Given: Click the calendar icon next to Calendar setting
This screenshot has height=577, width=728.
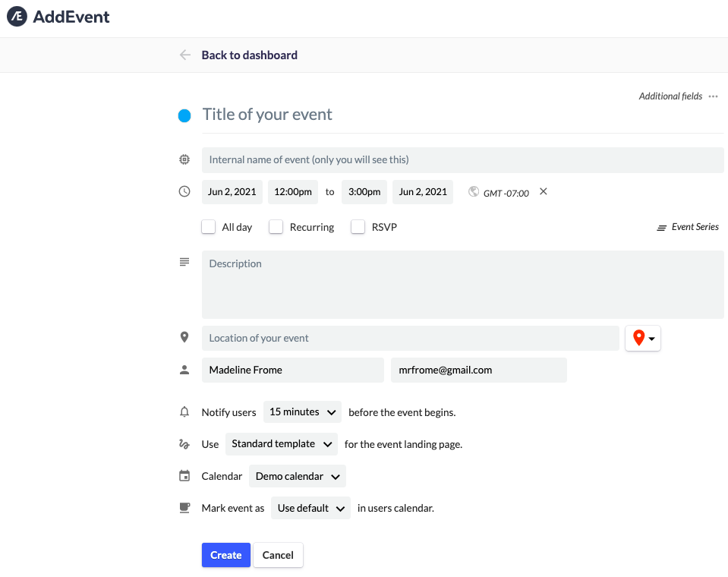Looking at the screenshot, I should tap(184, 475).
